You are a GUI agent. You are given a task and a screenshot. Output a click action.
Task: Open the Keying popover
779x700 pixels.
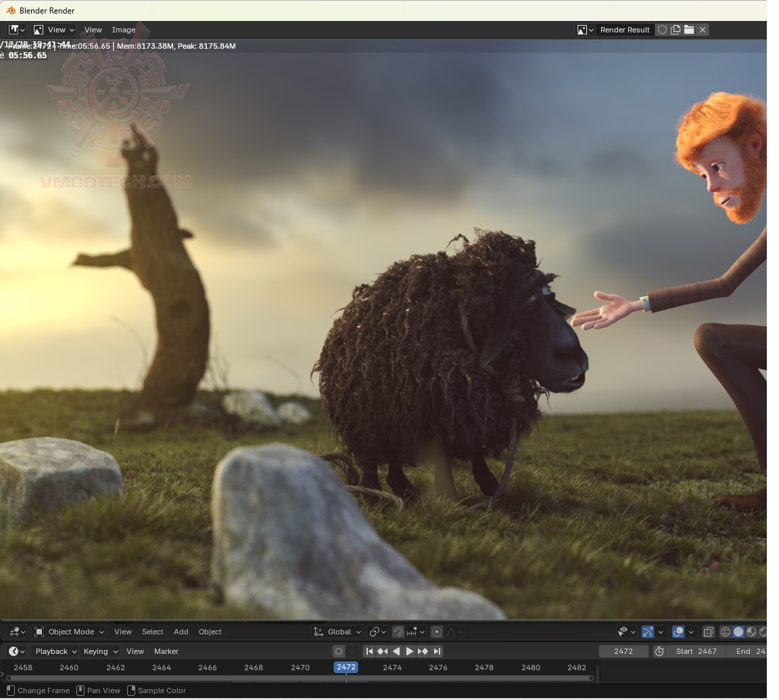click(x=100, y=651)
